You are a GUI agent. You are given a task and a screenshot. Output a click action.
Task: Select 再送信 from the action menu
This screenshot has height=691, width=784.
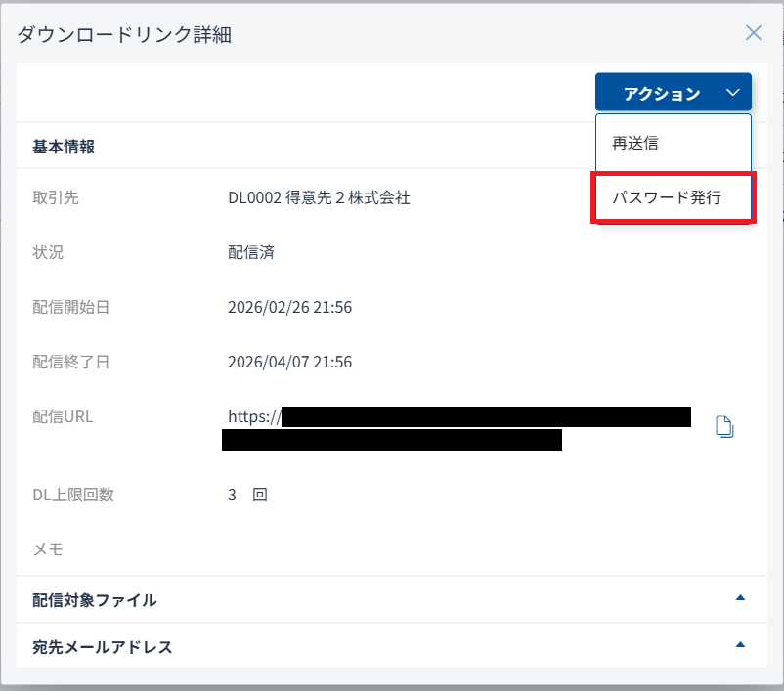[x=635, y=143]
